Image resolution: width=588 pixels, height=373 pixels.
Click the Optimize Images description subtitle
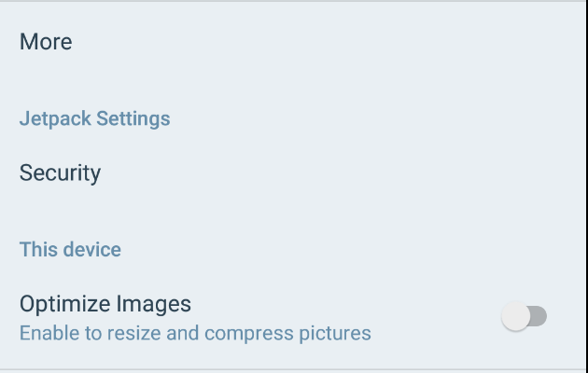click(x=195, y=333)
